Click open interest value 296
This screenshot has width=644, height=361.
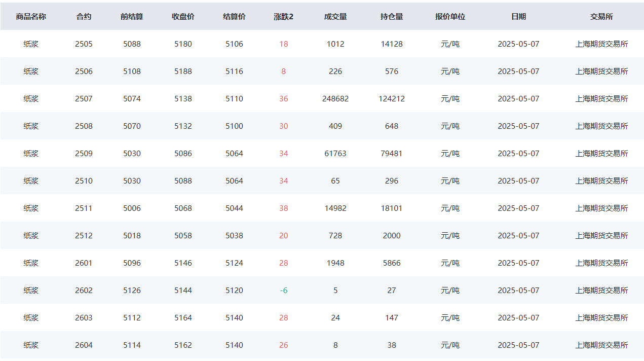pos(392,181)
